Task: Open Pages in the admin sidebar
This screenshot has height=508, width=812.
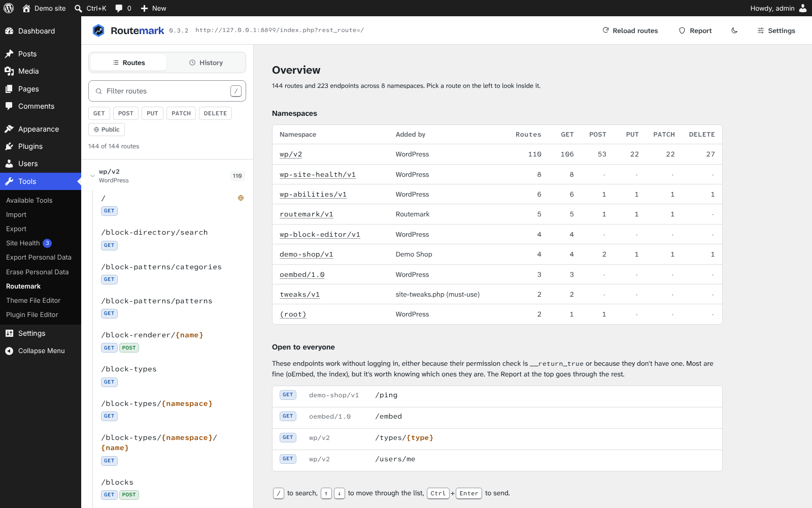Action: click(x=41, y=89)
